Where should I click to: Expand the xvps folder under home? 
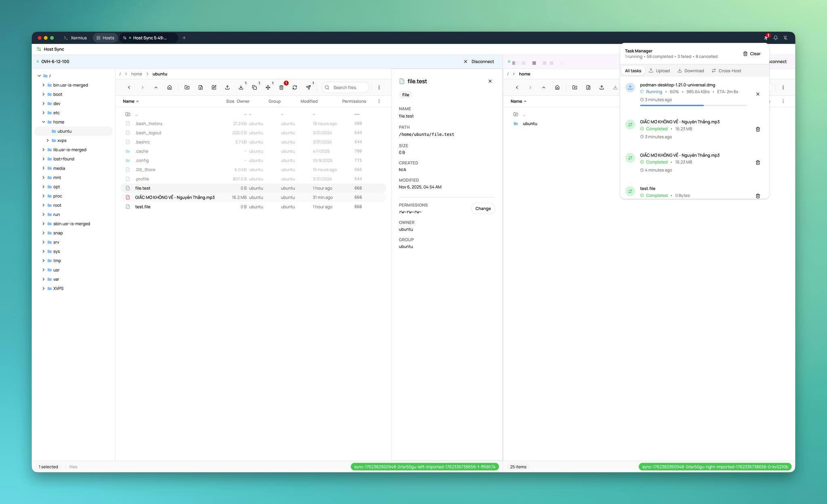[48, 140]
